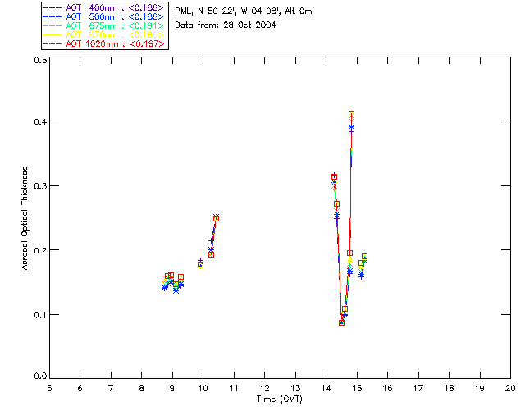Click the 0.3 y-axis tick label
The width and height of the screenshot is (525, 420).
click(x=40, y=186)
